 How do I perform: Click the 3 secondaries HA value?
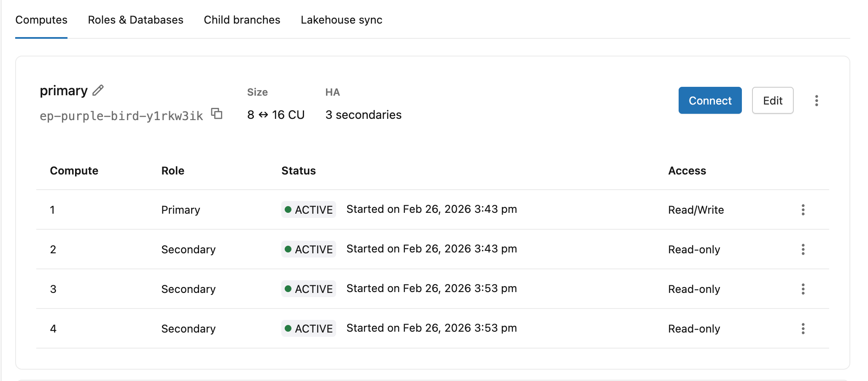click(x=363, y=115)
